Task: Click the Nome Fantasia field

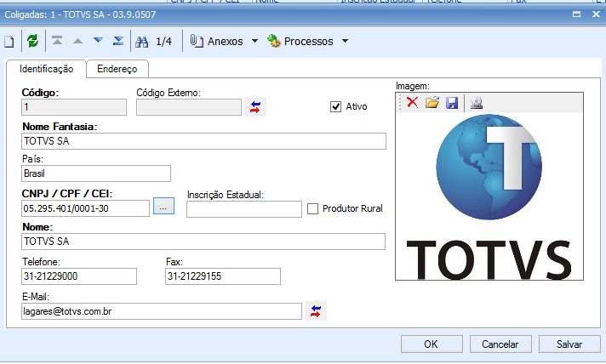Action: 203,141
